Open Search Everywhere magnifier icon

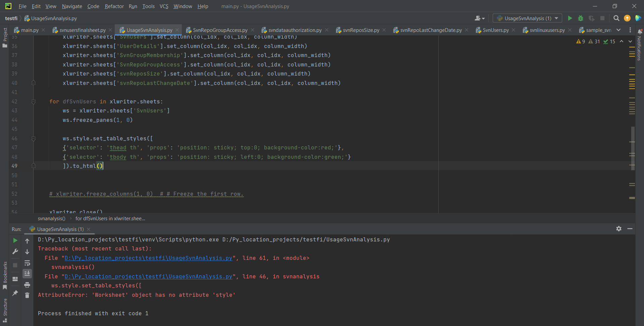click(x=616, y=18)
